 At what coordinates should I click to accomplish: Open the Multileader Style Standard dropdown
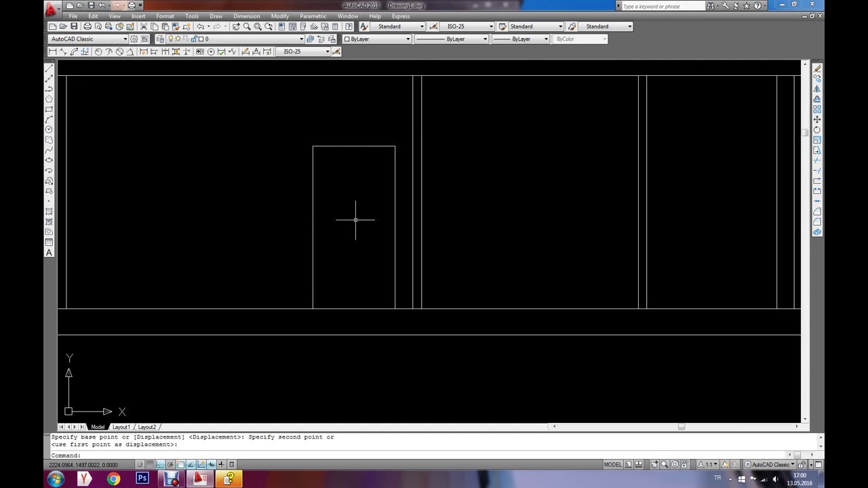(x=605, y=26)
